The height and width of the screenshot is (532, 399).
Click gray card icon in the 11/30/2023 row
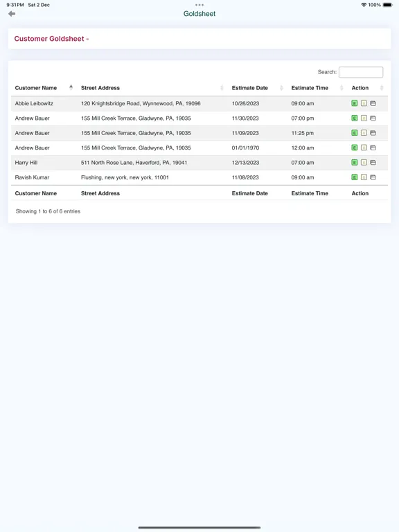[373, 118]
